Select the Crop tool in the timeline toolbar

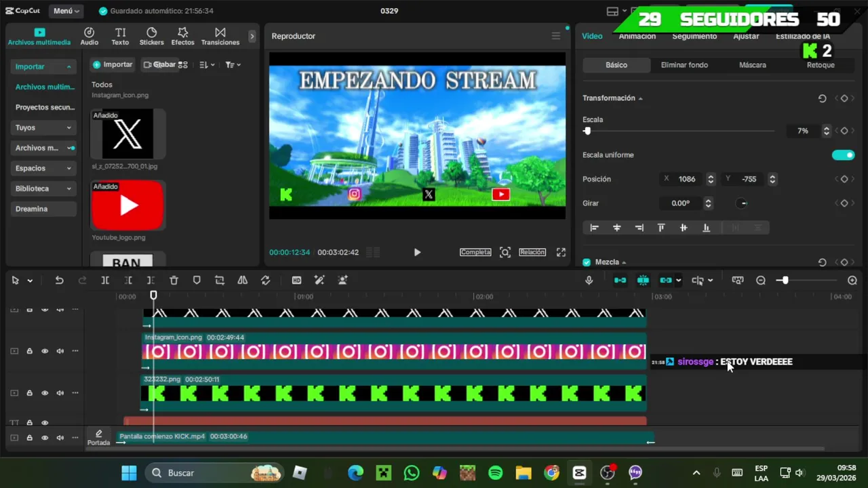219,280
